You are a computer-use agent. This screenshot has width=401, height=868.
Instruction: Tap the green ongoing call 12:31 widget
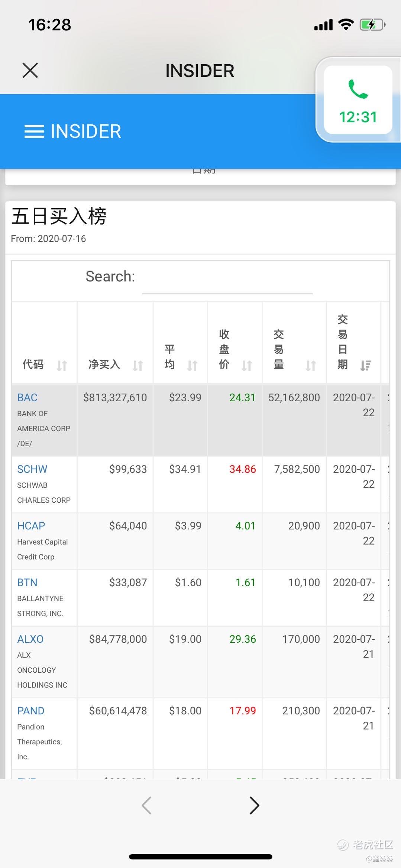(358, 100)
